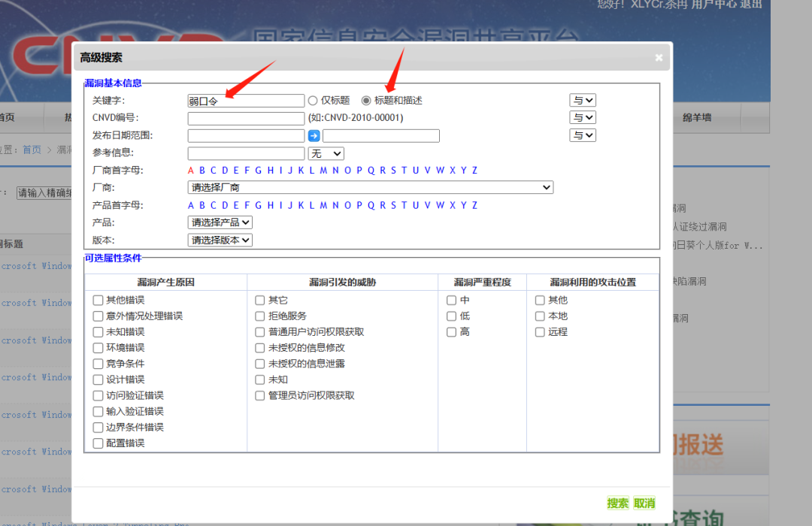Tick the 配置错误 checkbox
The width and height of the screenshot is (812, 526).
pos(98,443)
